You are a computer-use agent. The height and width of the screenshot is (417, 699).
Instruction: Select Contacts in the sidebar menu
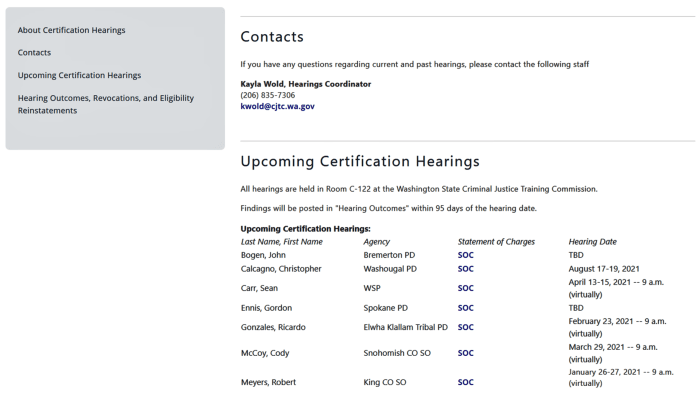[34, 53]
